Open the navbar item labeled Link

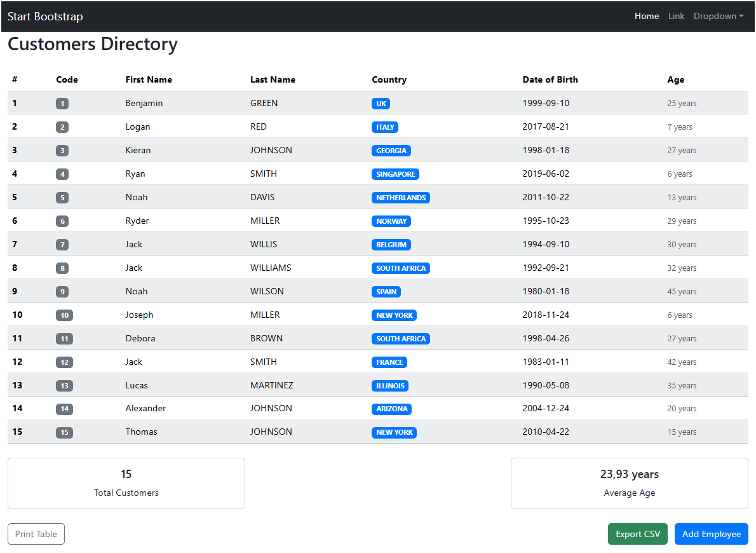[x=676, y=16]
